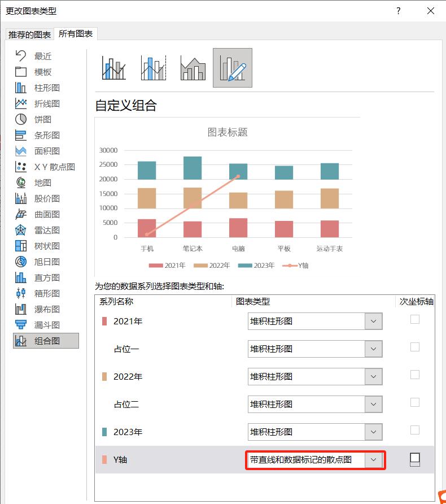Pick the 树状图 treemap icon
446x504 pixels.
tap(21, 246)
